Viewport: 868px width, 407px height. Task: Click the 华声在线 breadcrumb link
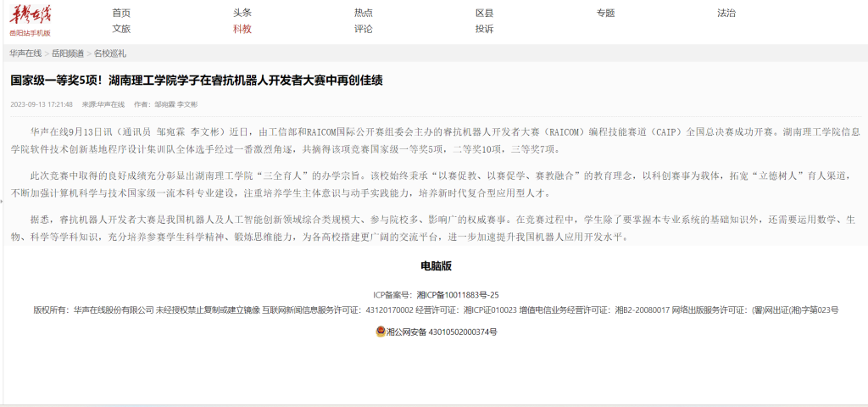click(x=25, y=53)
